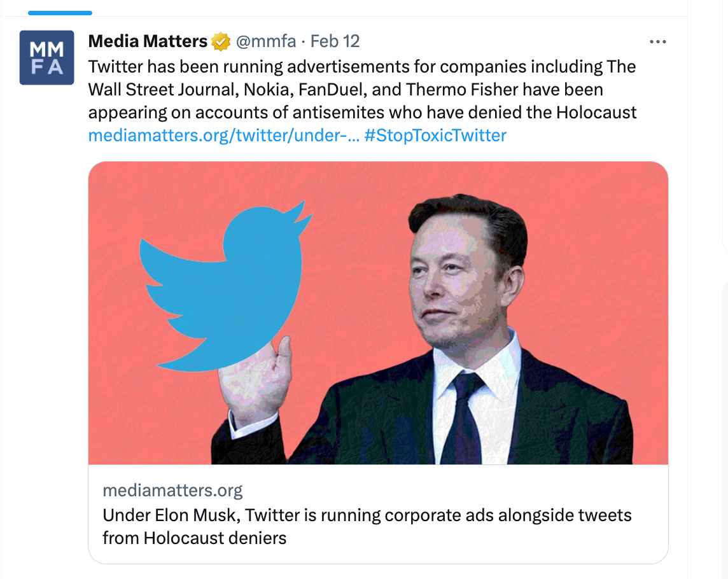Click the raised hand in the card image
Image resolution: width=728 pixels, height=579 pixels.
point(255,382)
